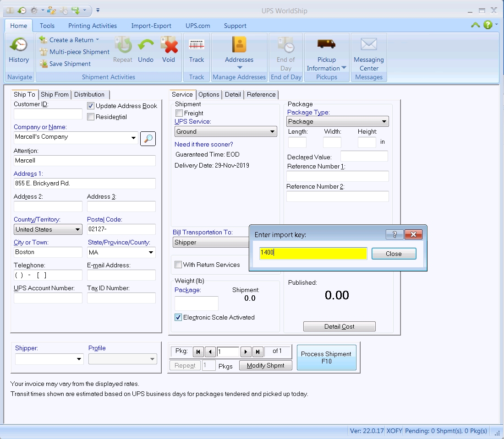
Task: Click the Reference Number 1 field
Action: (x=338, y=176)
